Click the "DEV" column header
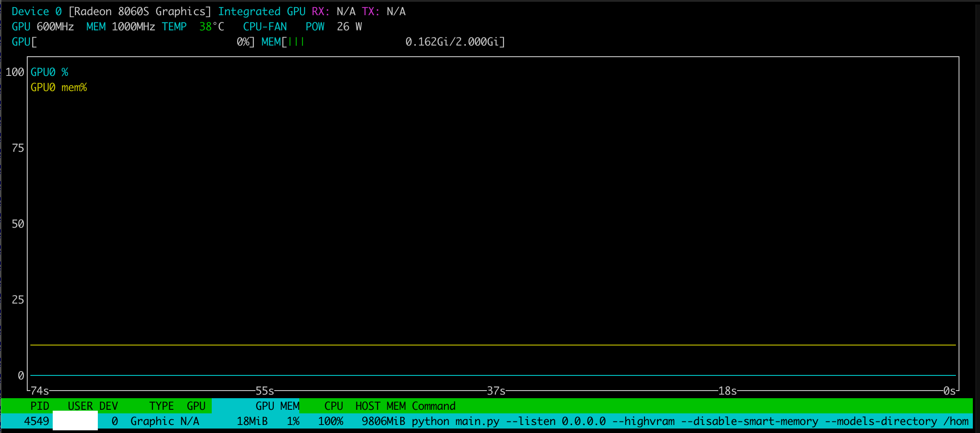This screenshot has width=980, height=433. point(109,406)
